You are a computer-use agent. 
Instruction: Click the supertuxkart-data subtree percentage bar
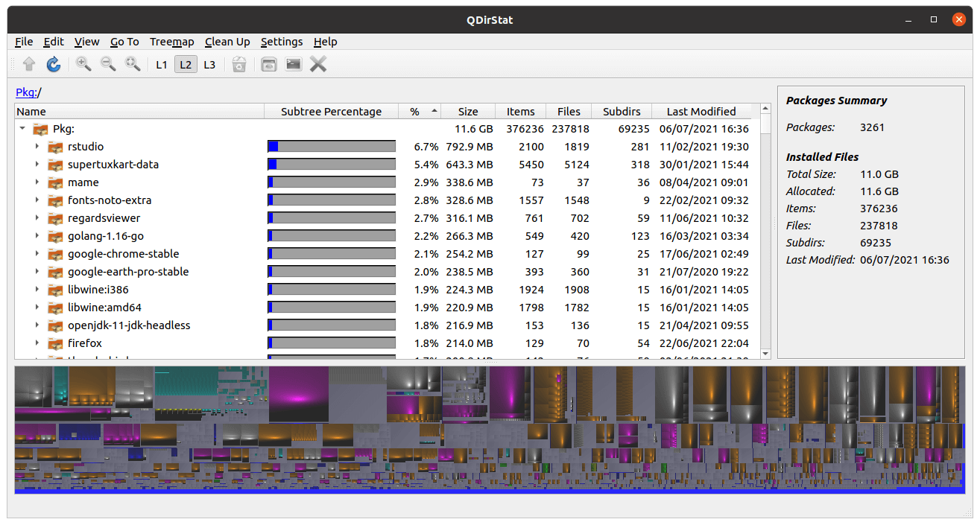point(332,165)
